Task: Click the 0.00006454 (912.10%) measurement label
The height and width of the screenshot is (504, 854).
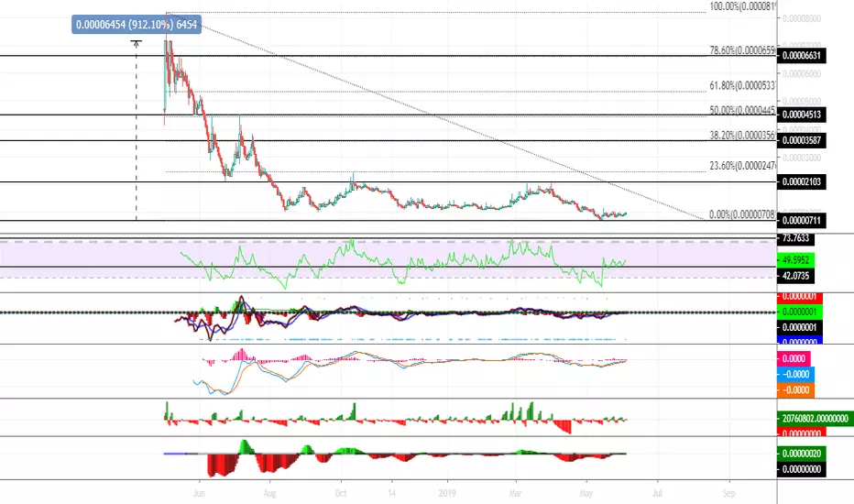Action: point(137,25)
